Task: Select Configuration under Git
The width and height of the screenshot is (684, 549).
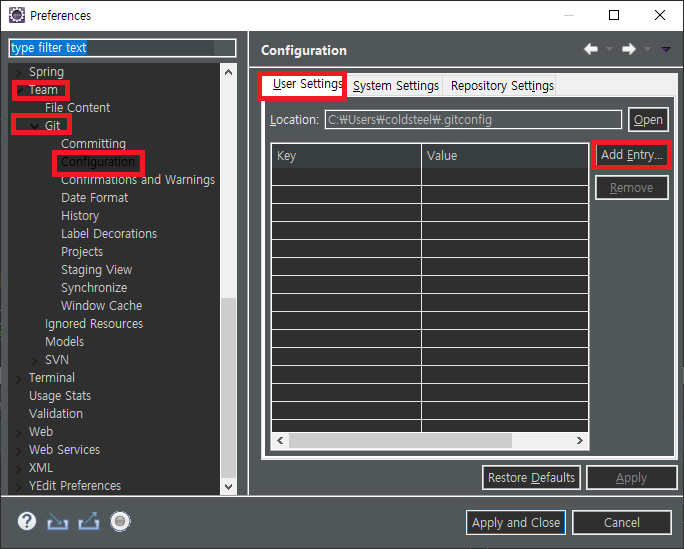Action: click(x=98, y=162)
